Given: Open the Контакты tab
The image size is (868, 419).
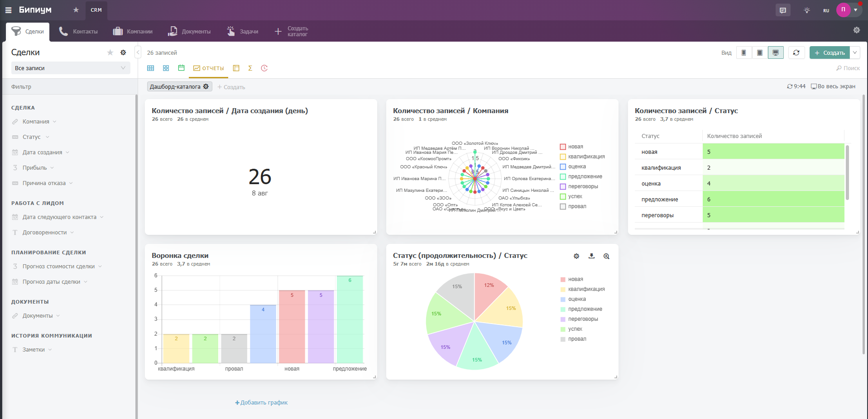Looking at the screenshot, I should (78, 31).
